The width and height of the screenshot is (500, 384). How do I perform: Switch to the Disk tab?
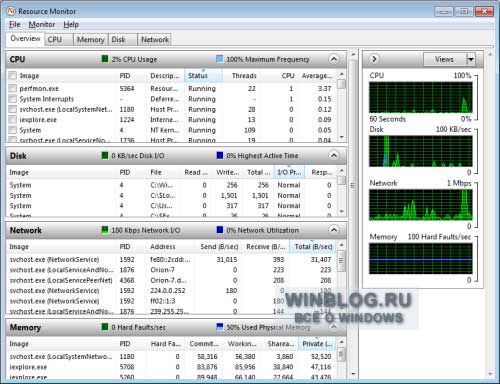pyautogui.click(x=122, y=39)
